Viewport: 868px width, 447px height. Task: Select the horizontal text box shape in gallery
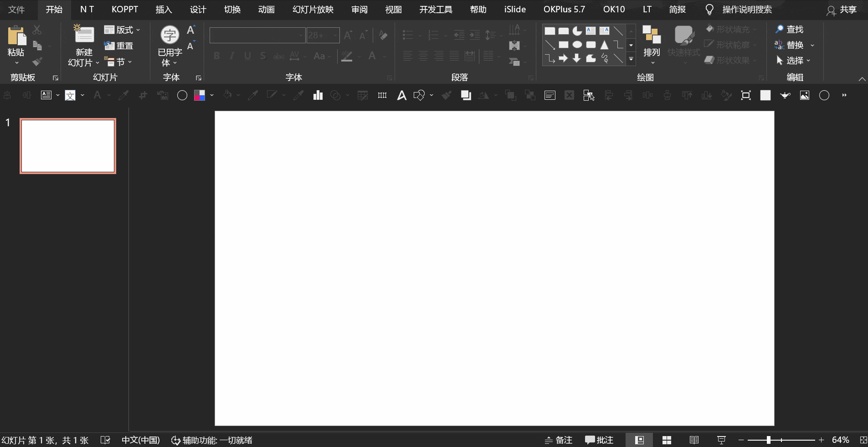click(591, 31)
